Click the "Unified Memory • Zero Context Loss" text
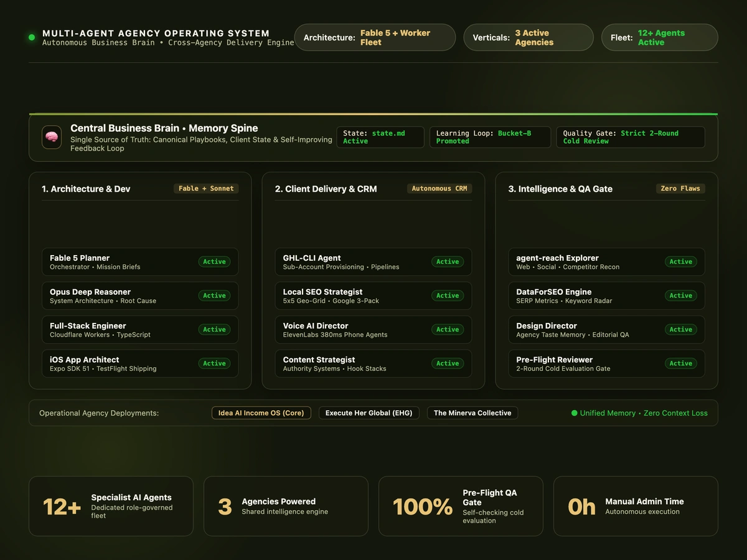This screenshot has height=560, width=747. click(644, 413)
